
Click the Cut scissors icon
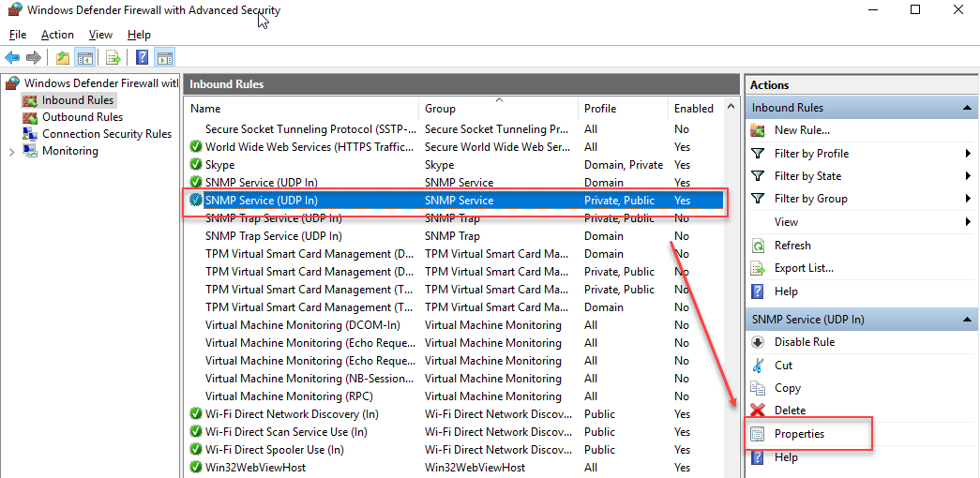758,366
